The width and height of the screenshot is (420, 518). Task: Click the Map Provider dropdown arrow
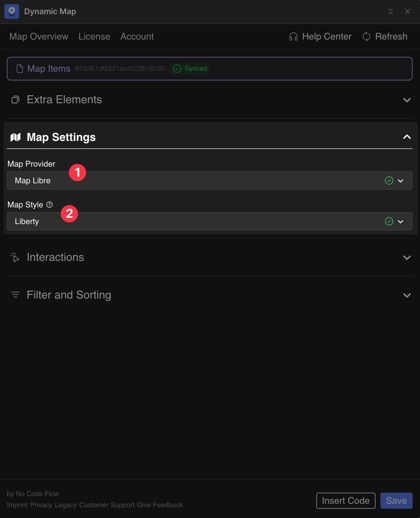click(x=401, y=181)
